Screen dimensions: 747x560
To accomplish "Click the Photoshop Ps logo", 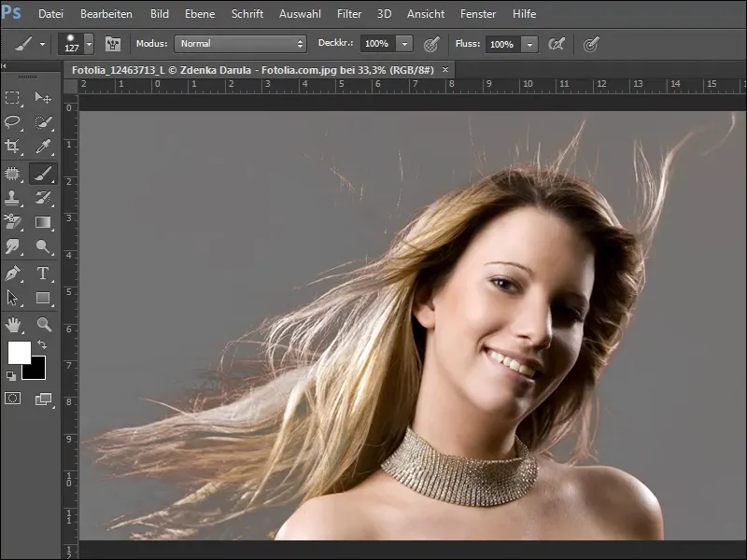I will click(x=11, y=12).
